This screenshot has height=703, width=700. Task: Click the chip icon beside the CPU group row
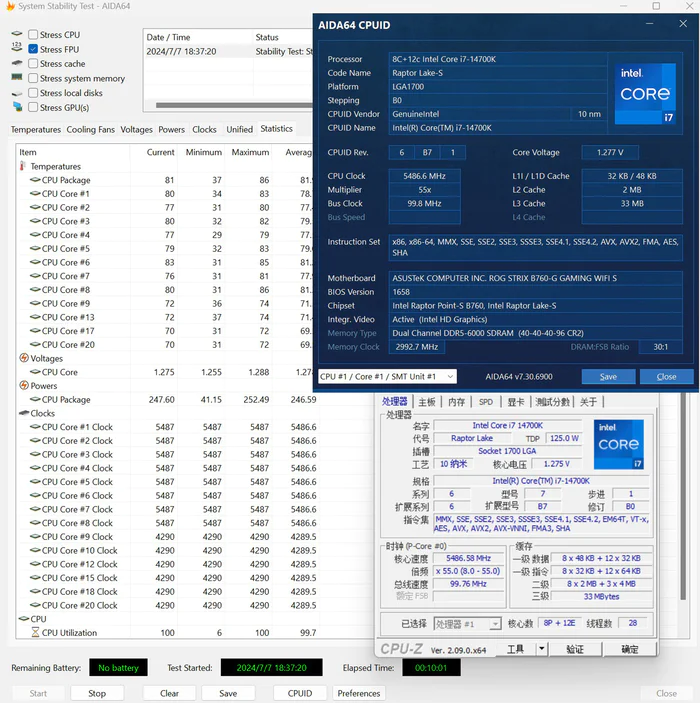[x=24, y=618]
